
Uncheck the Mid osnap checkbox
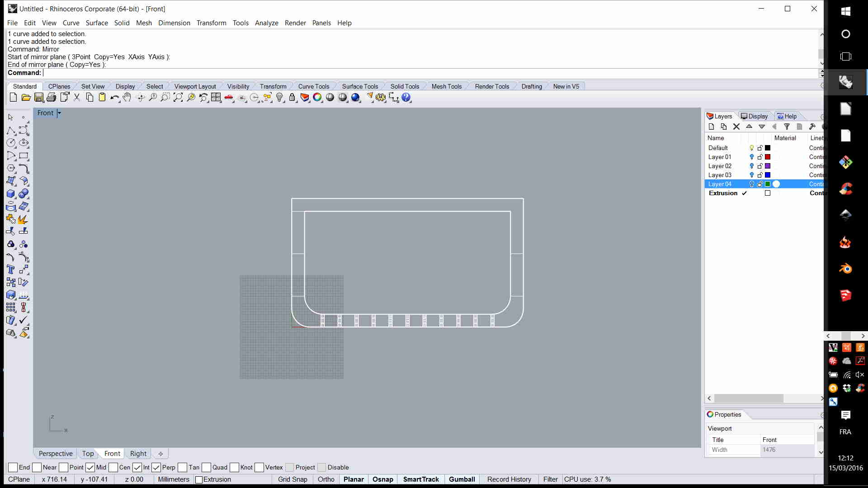pos(90,467)
